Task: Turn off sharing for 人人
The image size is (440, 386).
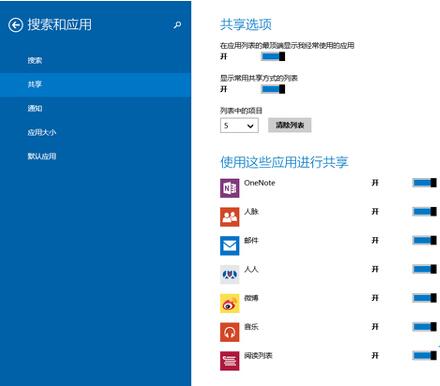Action: click(x=424, y=269)
